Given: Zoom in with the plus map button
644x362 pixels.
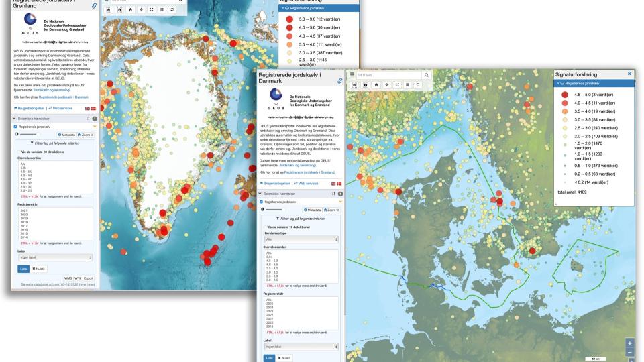Looking at the screenshot, I should [629, 342].
